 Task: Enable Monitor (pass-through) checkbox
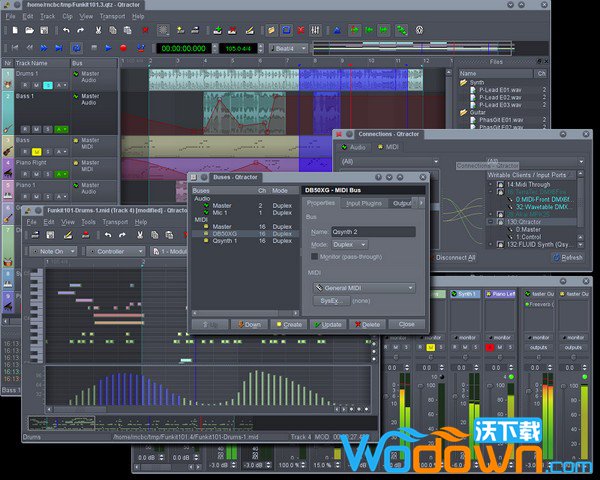(x=314, y=256)
